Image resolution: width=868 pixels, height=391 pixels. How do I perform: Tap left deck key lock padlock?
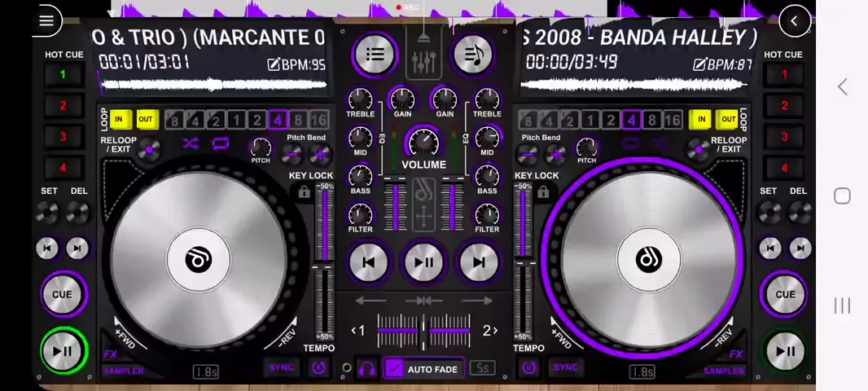click(x=304, y=192)
